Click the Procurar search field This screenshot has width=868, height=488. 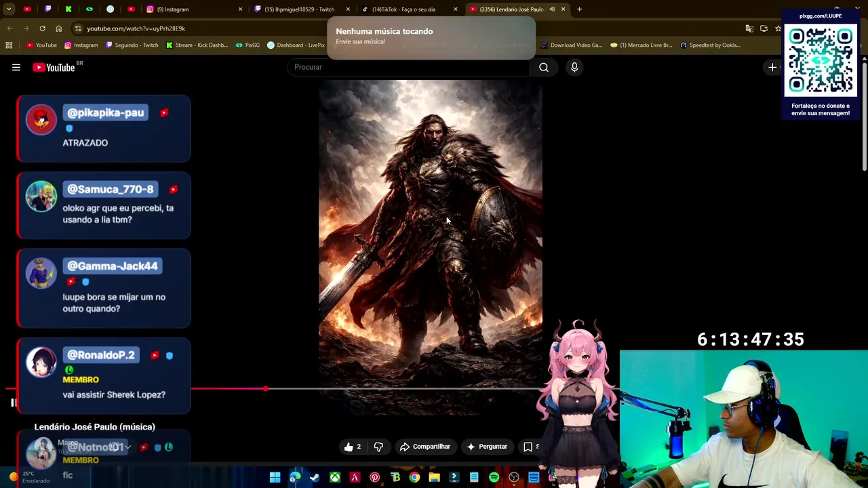409,67
